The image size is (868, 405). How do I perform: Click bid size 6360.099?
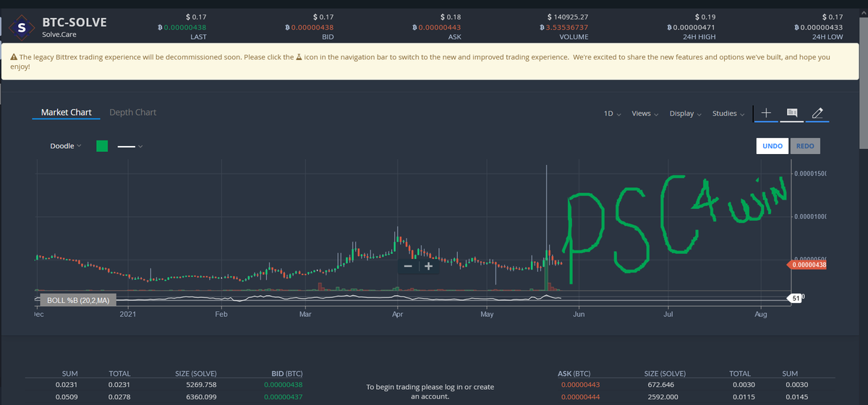pos(201,397)
